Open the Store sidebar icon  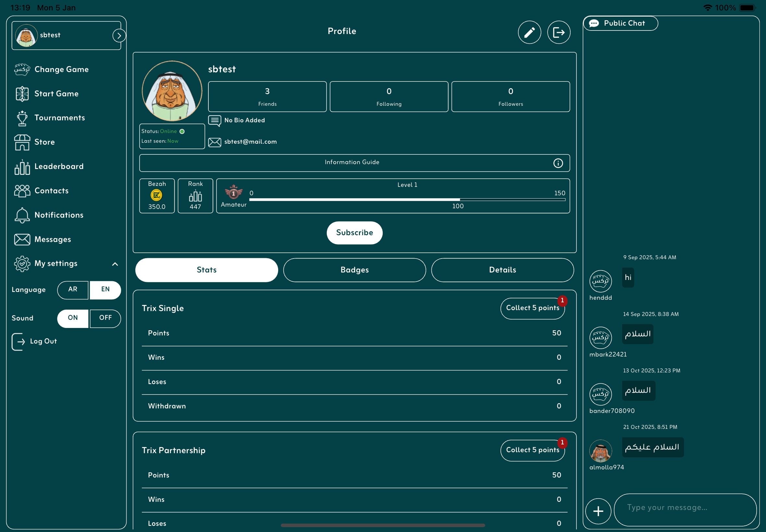point(22,142)
